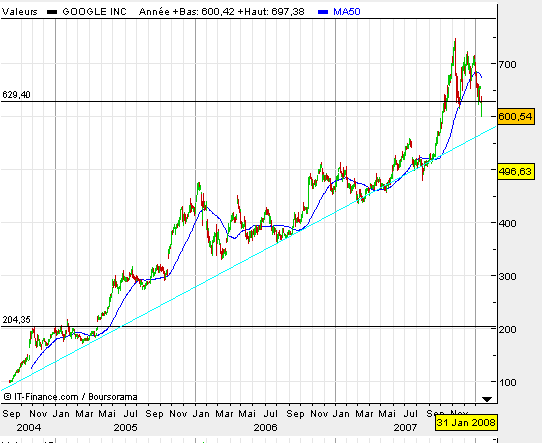Click the 2004 year label on time axis
This screenshot has width=547, height=446.
pos(29,427)
